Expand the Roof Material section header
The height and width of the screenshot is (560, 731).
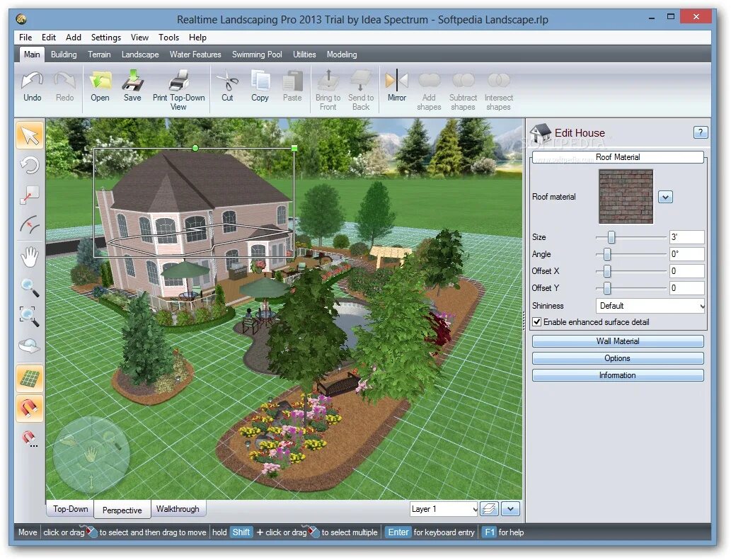pyautogui.click(x=618, y=157)
